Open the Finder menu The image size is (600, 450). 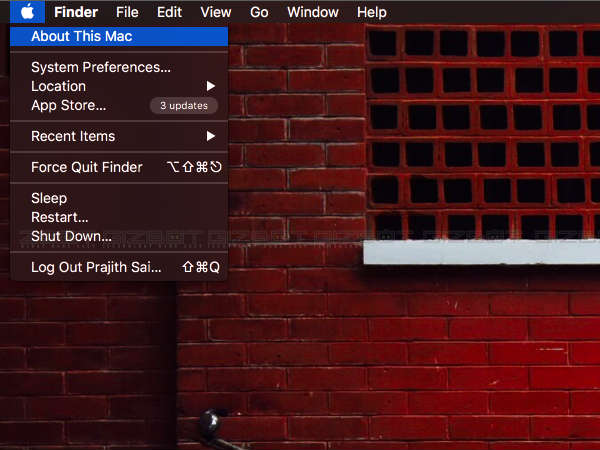coord(76,12)
